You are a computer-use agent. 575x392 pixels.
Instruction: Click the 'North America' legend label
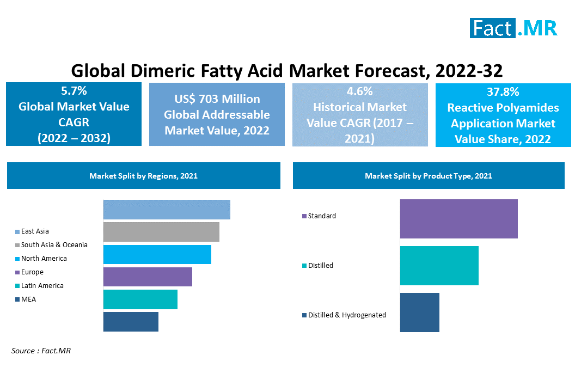[44, 259]
